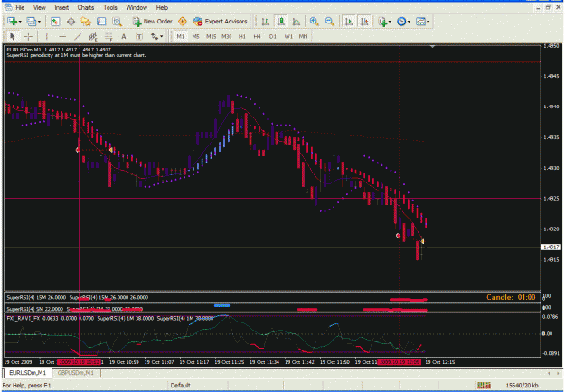565x392 pixels.
Task: Click the chart tabs scroll-right arrow
Action: [559, 373]
